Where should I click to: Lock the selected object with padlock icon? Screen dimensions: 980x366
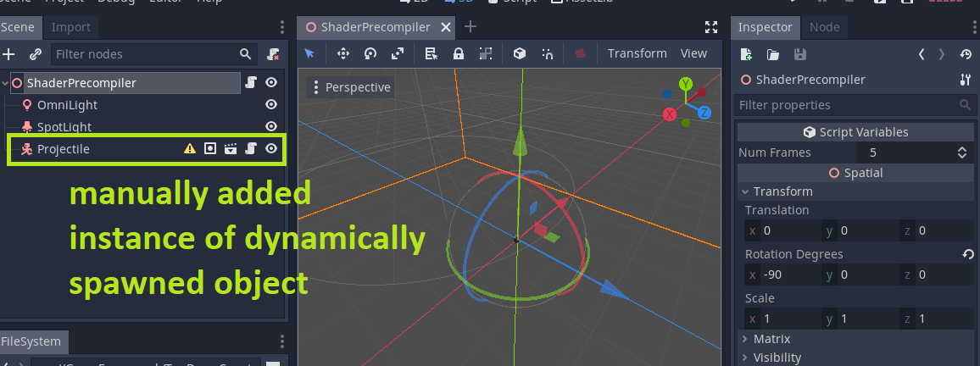pyautogui.click(x=458, y=53)
